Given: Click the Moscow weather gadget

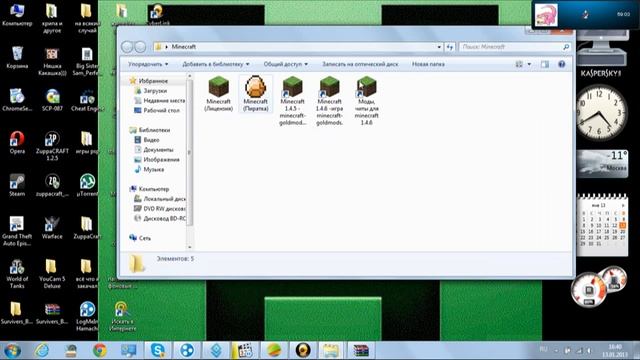Looking at the screenshot, I should click(602, 164).
